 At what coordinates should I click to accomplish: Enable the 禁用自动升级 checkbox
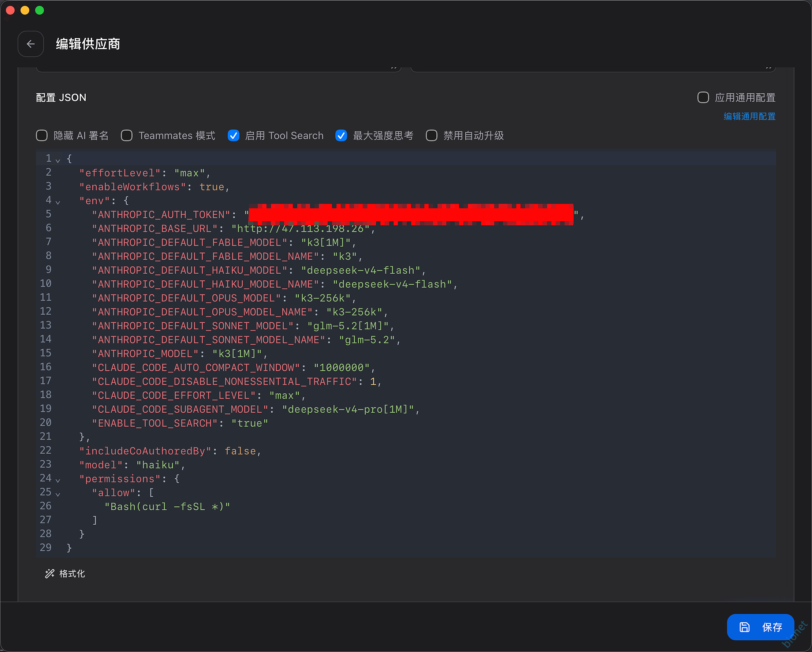point(432,135)
